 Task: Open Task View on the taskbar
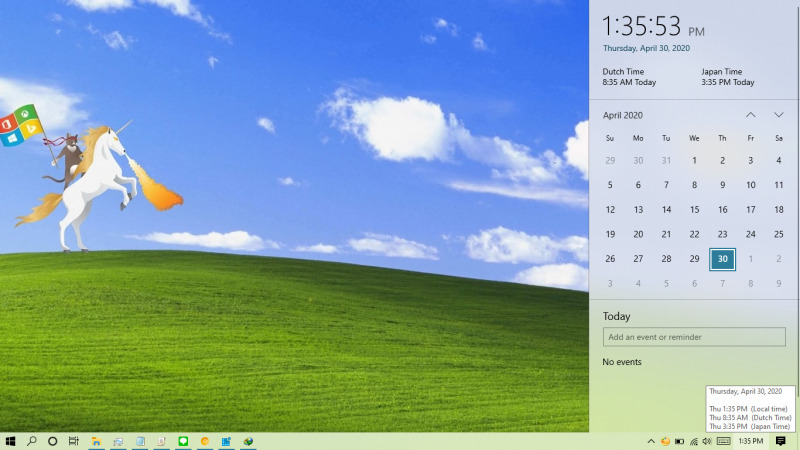pyautogui.click(x=74, y=441)
